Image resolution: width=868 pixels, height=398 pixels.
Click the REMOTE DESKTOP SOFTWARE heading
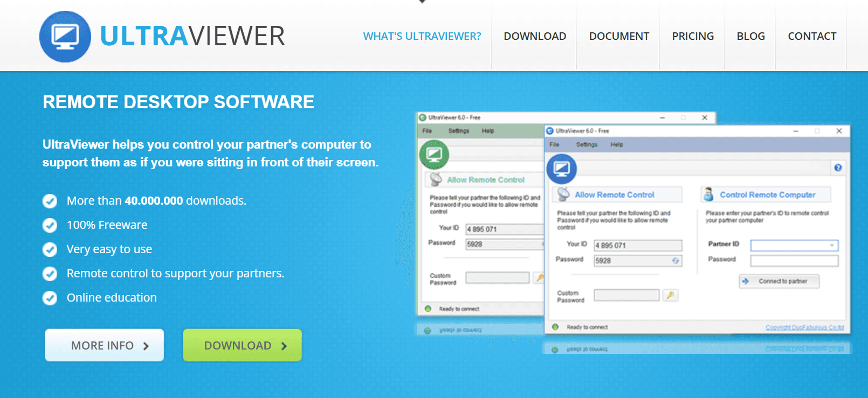178,102
